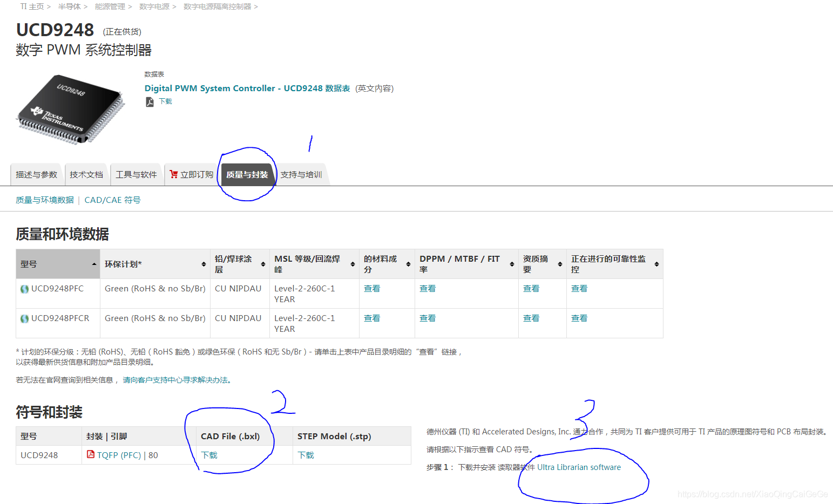Sort by DPPM / MTBF / FIT column arrows
Image resolution: width=833 pixels, height=504 pixels.
pyautogui.click(x=512, y=264)
